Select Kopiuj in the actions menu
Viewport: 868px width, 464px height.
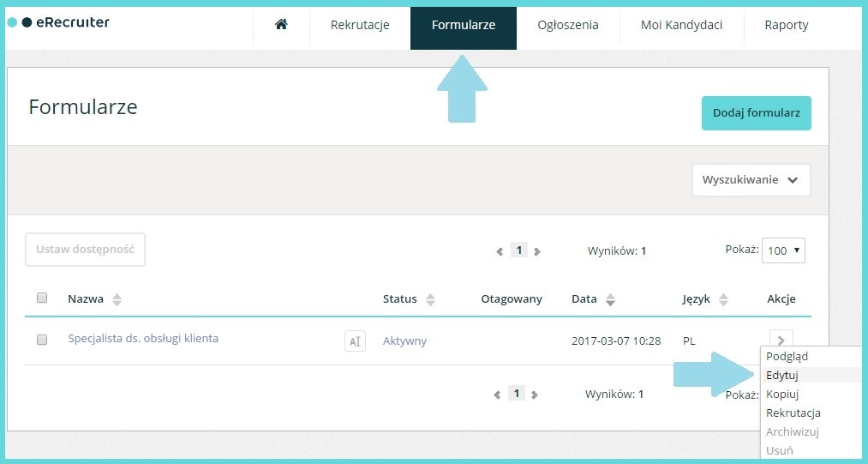pos(782,394)
